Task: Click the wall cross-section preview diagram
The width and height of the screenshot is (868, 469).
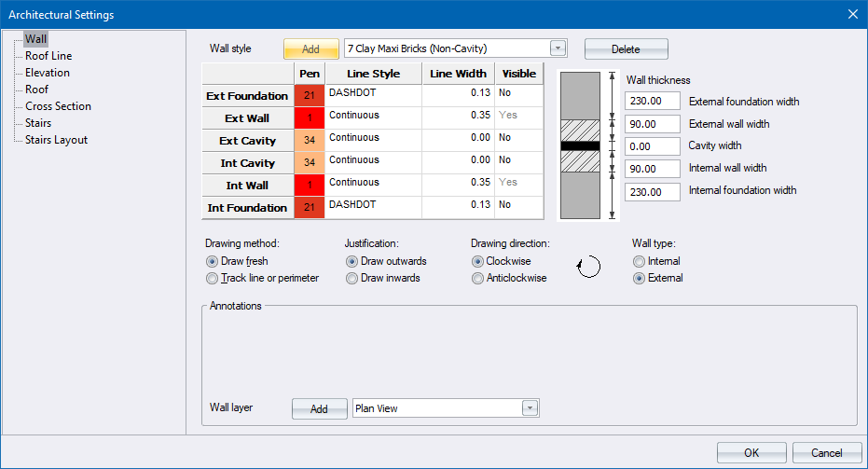Action: 584,145
